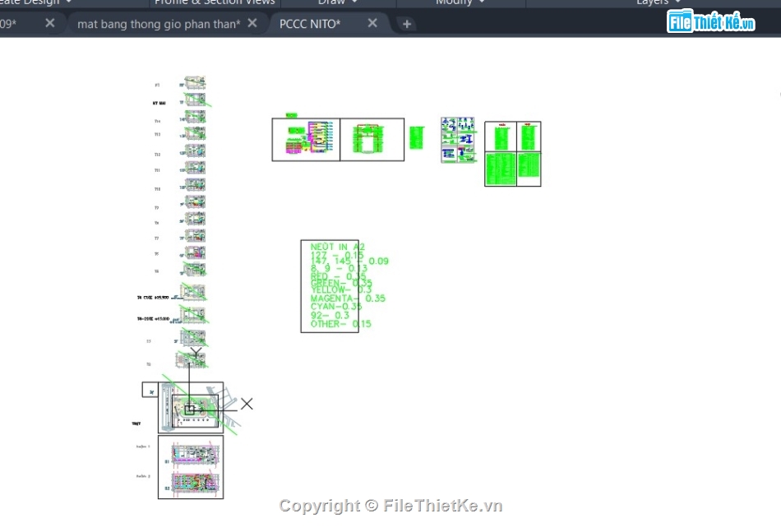Click the 'T4 CORE +25.500' label text

coord(152,298)
